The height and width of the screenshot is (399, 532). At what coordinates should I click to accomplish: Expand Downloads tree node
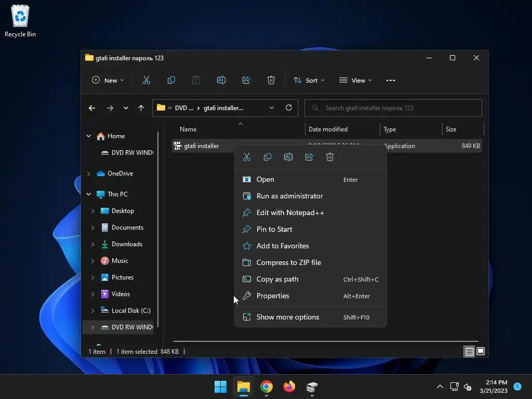click(92, 244)
